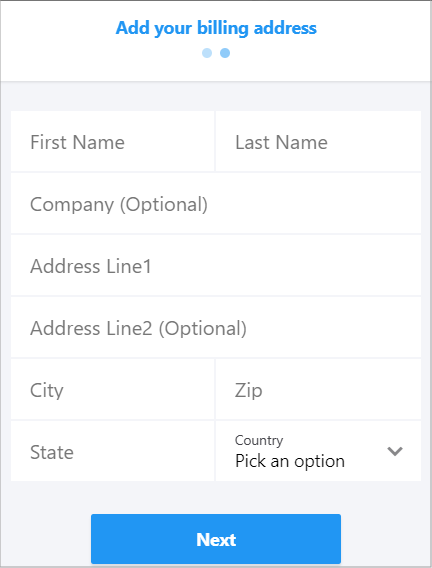The width and height of the screenshot is (432, 568).
Task: Expand the Country chevron arrow
Action: [x=395, y=451]
